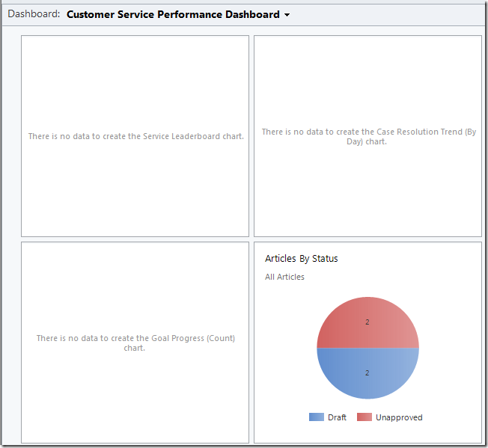The height and width of the screenshot is (448, 488).
Task: Click the red Unapproved legend swatch
Action: 365,417
